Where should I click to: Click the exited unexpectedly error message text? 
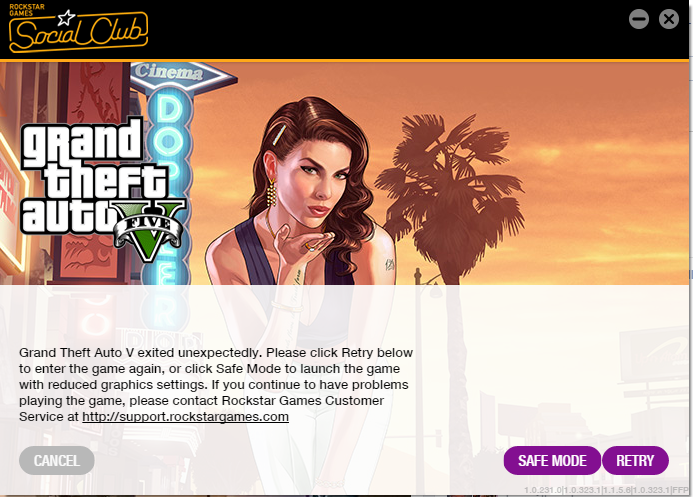216,384
